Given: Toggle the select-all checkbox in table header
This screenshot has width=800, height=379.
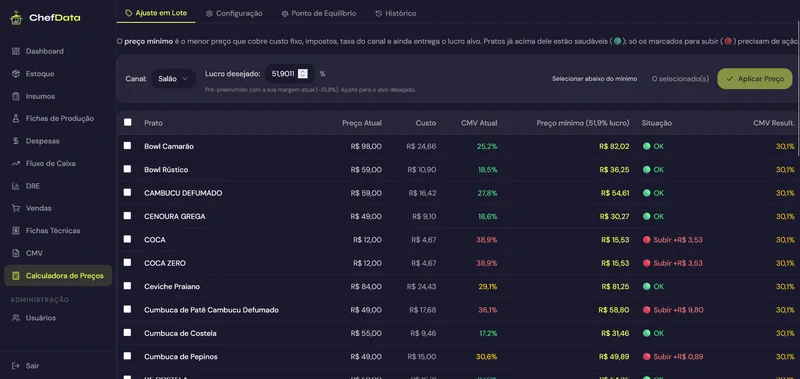Looking at the screenshot, I should [128, 122].
